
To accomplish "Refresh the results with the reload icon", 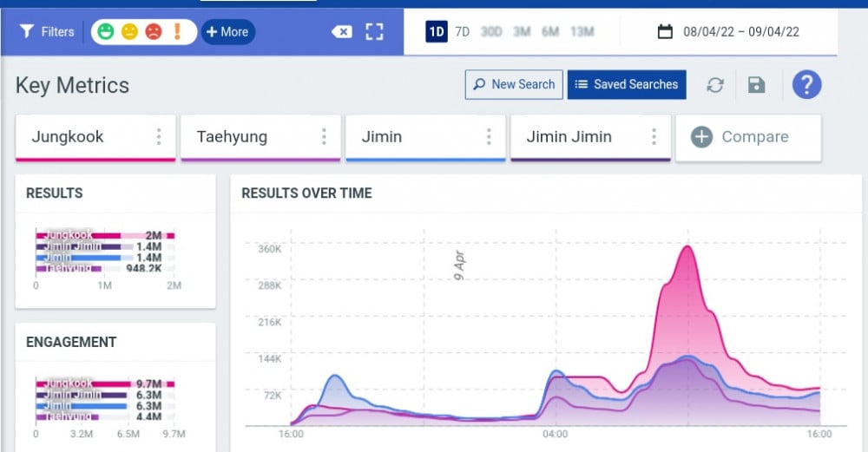I will [714, 85].
